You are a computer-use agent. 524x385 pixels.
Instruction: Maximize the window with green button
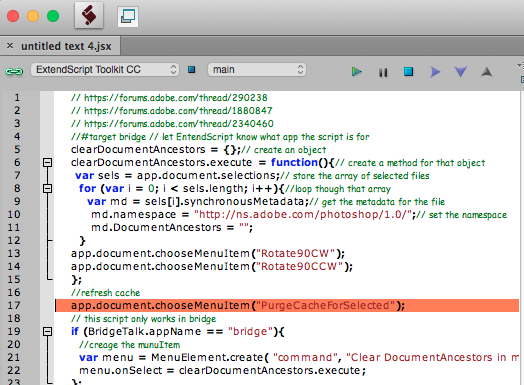click(53, 16)
